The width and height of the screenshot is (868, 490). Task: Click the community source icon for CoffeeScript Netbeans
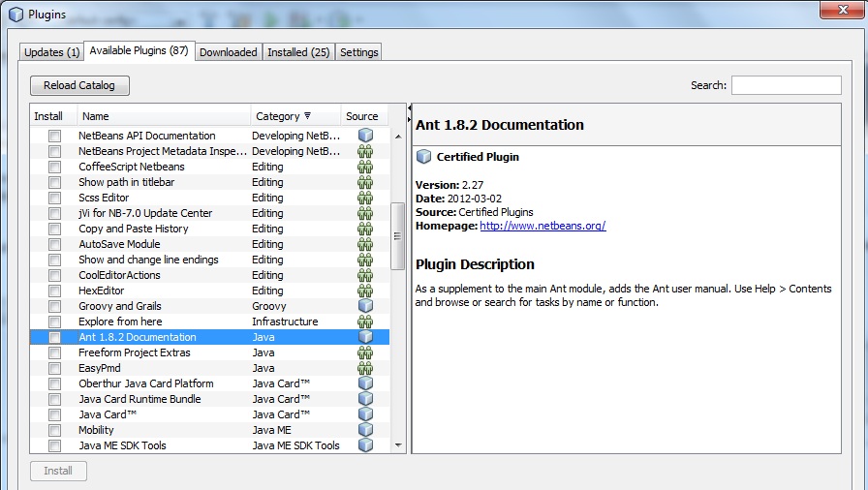pyautogui.click(x=365, y=167)
